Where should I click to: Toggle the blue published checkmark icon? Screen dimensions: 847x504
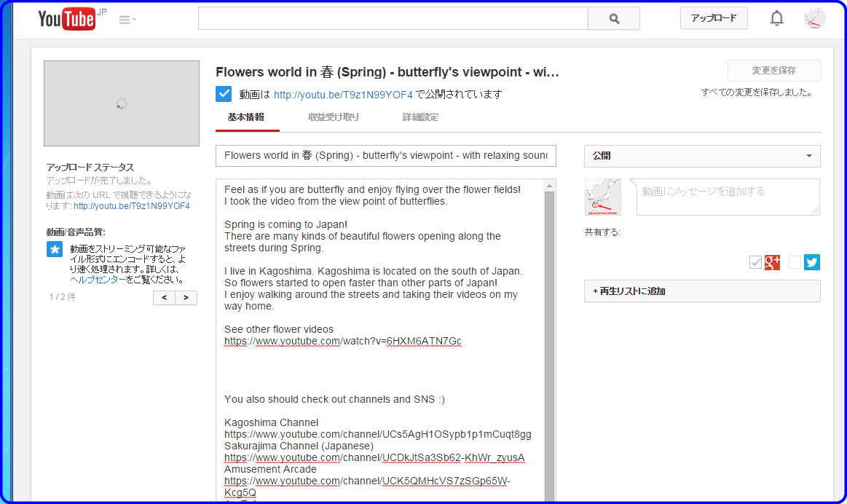224,94
